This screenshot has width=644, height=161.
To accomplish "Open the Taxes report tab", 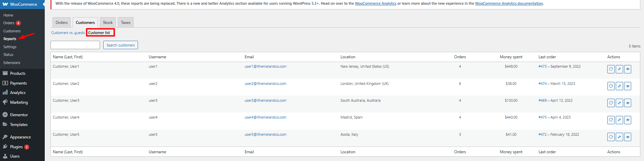I will coord(126,22).
